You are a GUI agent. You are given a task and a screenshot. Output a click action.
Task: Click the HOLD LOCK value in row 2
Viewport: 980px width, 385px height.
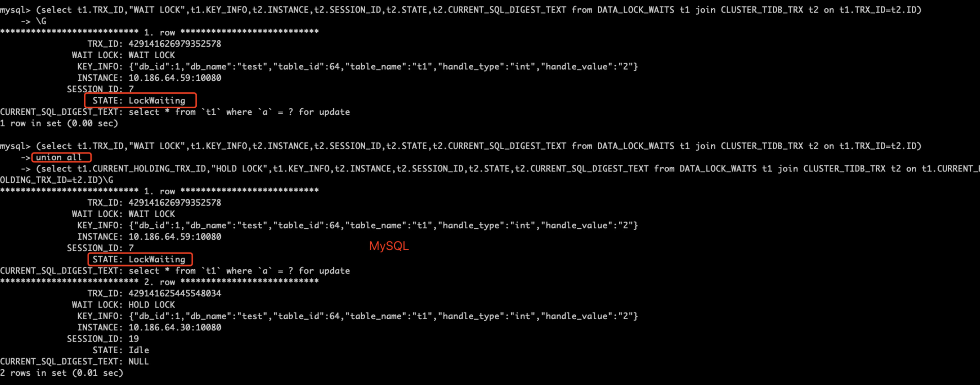[152, 305]
